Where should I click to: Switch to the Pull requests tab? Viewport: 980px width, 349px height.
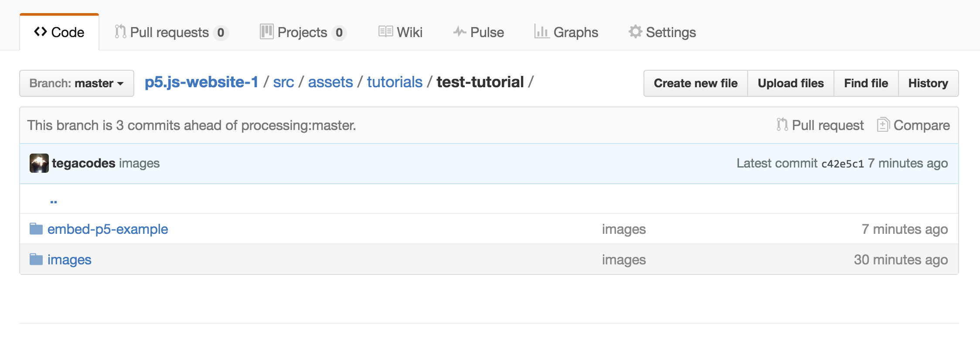[x=170, y=32]
